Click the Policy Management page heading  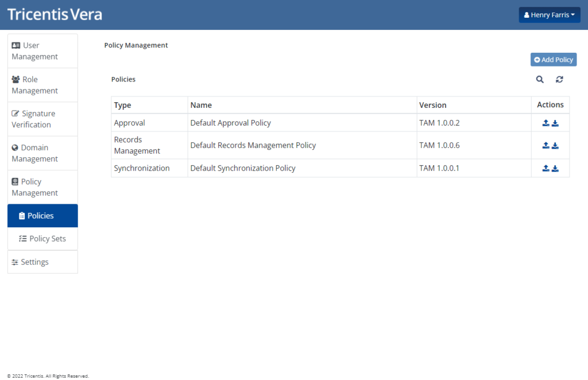[x=136, y=45]
